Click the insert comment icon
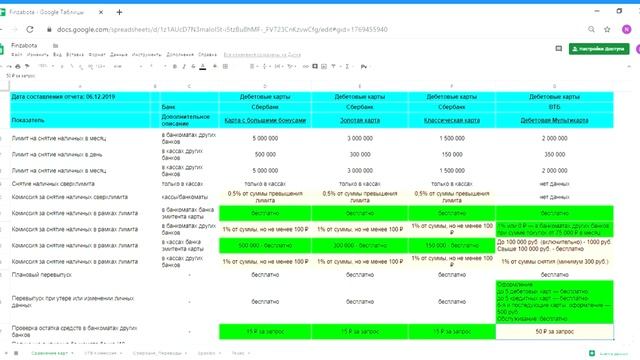This screenshot has height=360, width=640. tap(315, 66)
